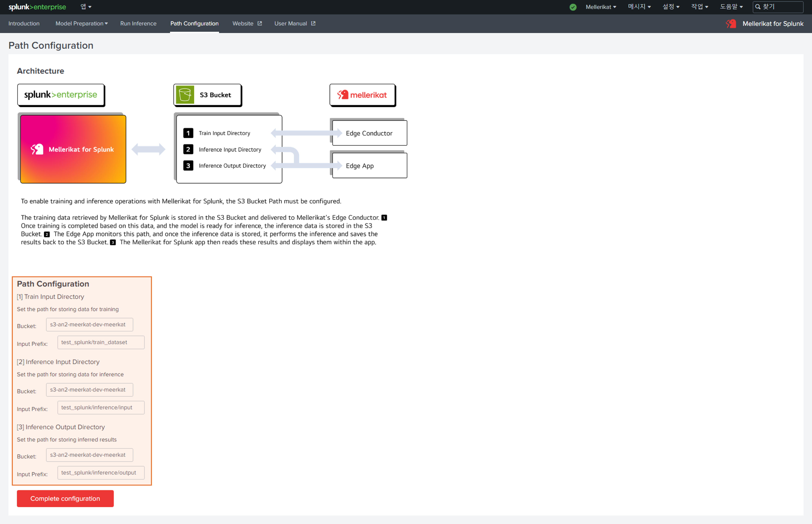
Task: Expand the Model Preparation menu
Action: pyautogui.click(x=82, y=23)
